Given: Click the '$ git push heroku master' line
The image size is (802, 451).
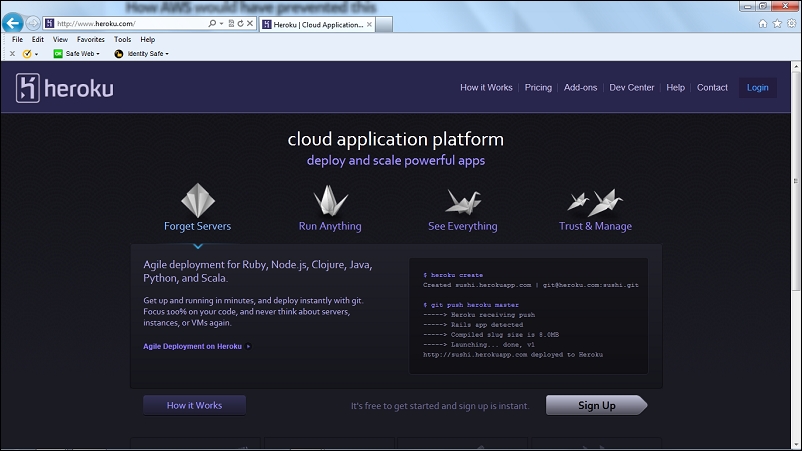Looking at the screenshot, I should 471,305.
